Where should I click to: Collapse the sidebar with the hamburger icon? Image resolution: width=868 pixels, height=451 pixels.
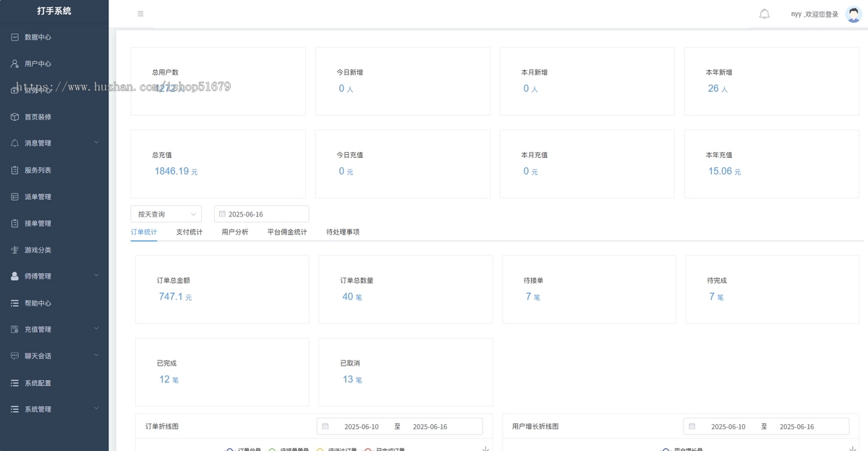pyautogui.click(x=140, y=14)
